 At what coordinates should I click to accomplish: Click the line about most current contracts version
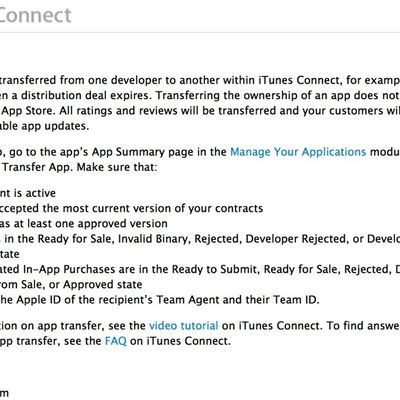tap(132, 208)
